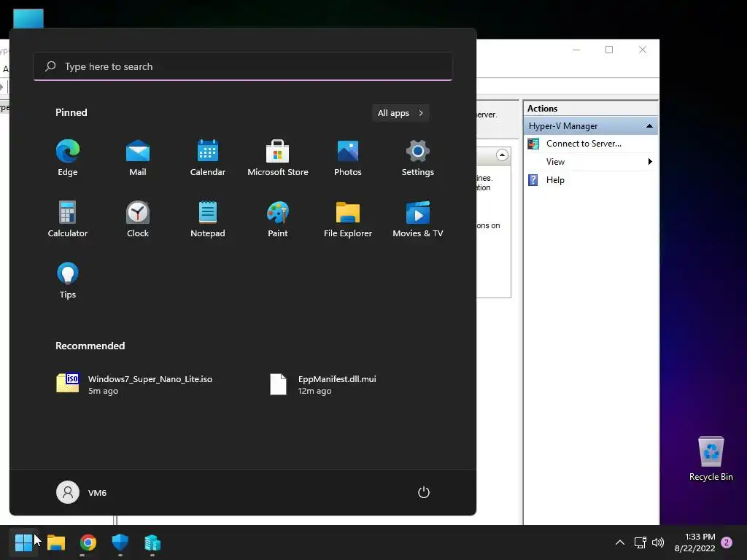Launch Calculator

coord(68,219)
